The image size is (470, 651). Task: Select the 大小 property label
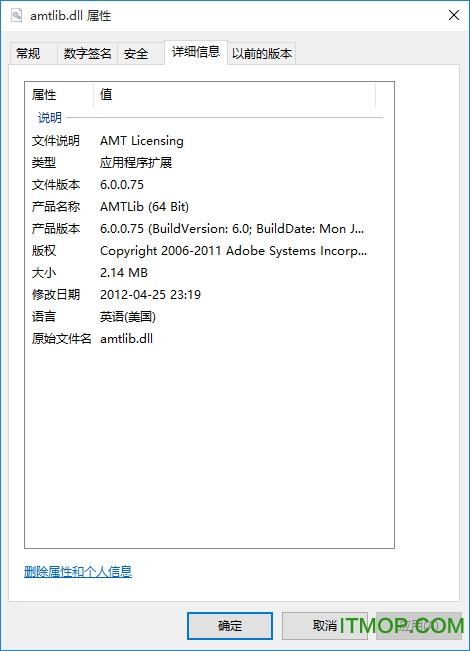coord(44,273)
